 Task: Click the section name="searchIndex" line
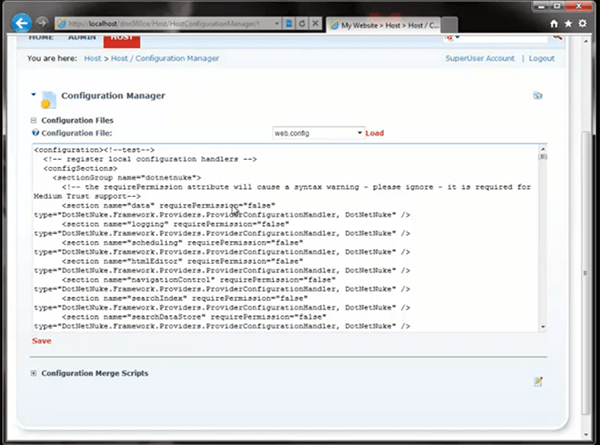click(x=185, y=298)
